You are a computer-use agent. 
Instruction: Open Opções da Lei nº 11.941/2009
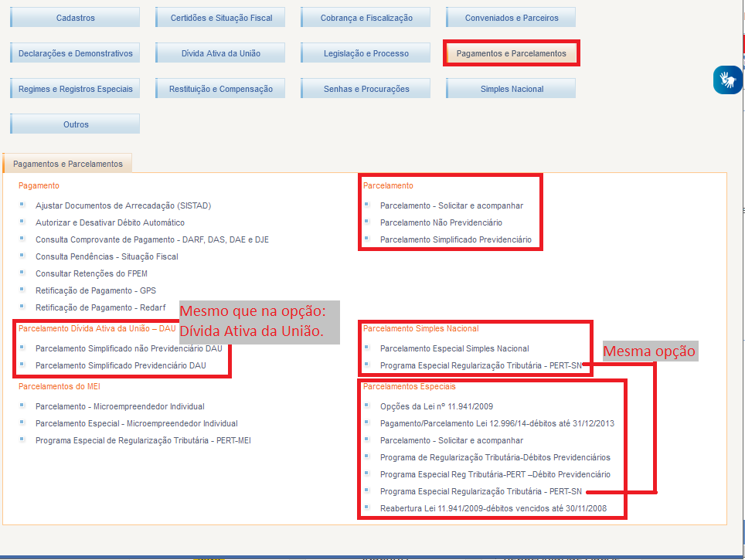pos(436,406)
